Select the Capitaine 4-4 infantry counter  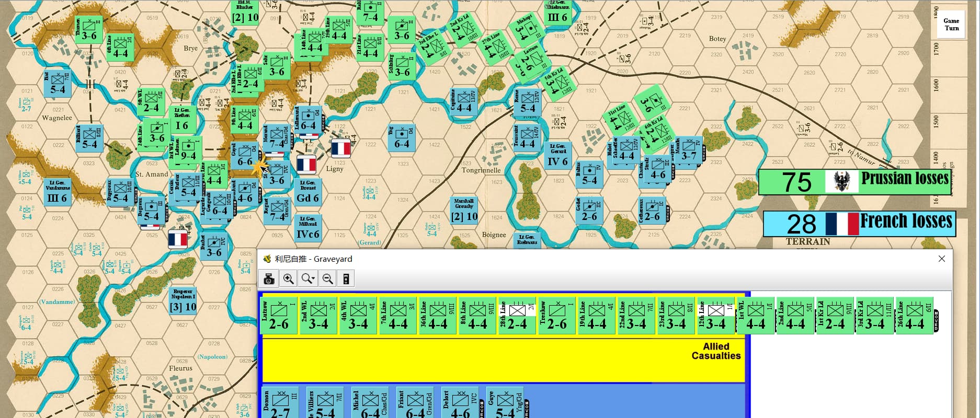[x=464, y=102]
